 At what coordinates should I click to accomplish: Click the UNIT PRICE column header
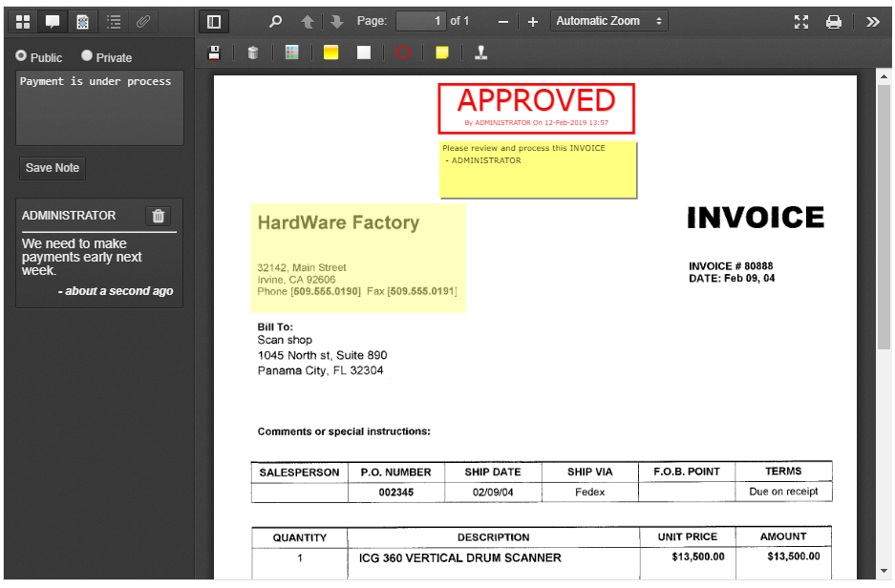[687, 537]
